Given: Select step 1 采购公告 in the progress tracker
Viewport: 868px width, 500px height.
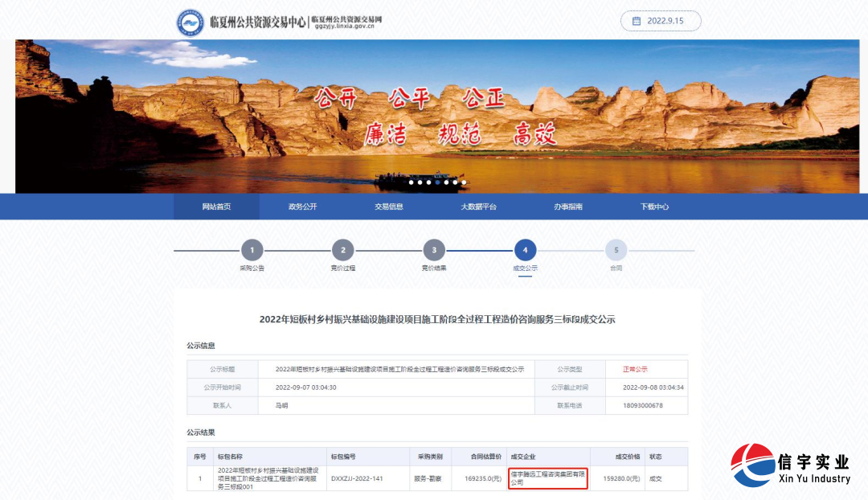Looking at the screenshot, I should pyautogui.click(x=253, y=252).
